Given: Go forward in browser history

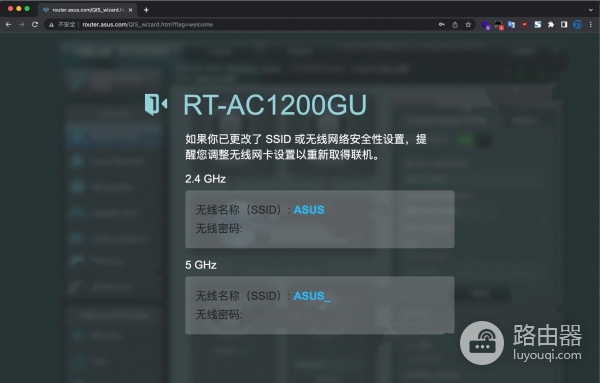Looking at the screenshot, I should tap(21, 24).
